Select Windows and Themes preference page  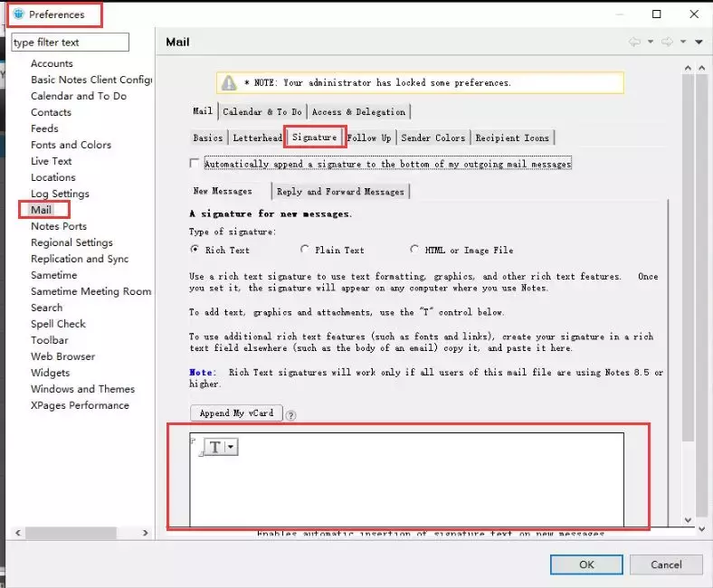pos(82,389)
